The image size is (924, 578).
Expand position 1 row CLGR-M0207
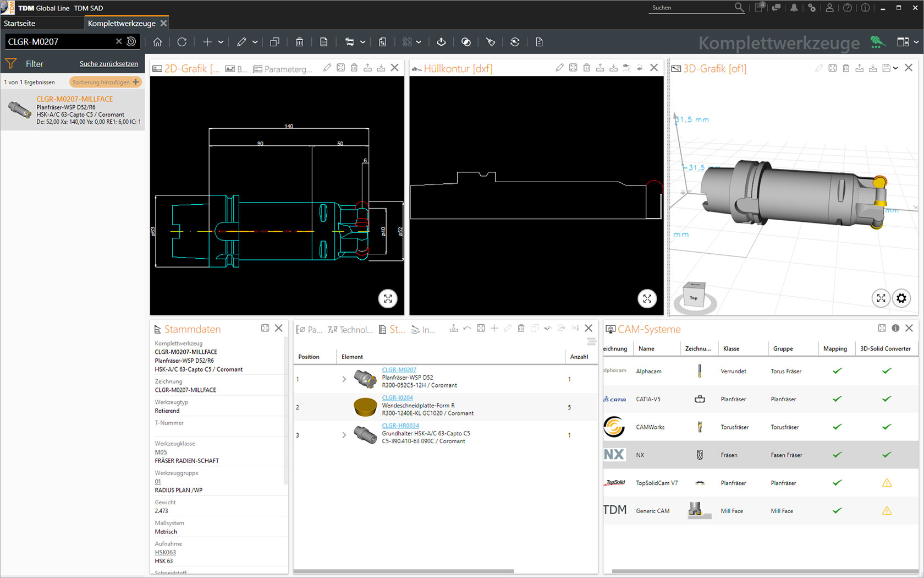pos(344,379)
